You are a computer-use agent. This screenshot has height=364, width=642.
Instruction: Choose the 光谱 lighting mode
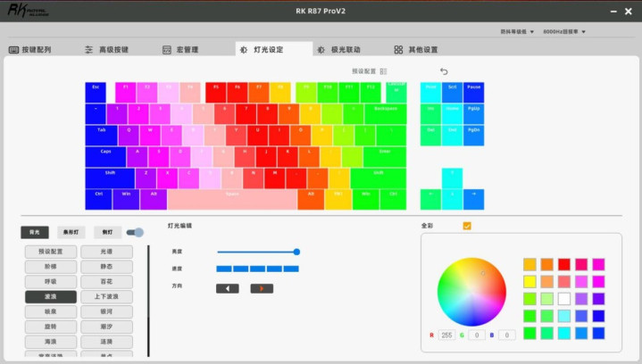106,252
